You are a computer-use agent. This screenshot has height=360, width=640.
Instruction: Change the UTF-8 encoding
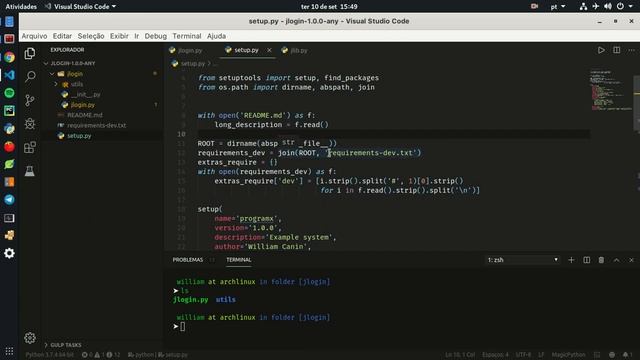point(523,355)
